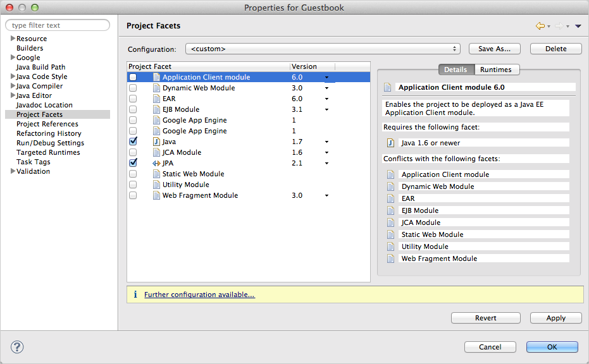Select the Details tab
This screenshot has width=589, height=364.
pos(456,70)
